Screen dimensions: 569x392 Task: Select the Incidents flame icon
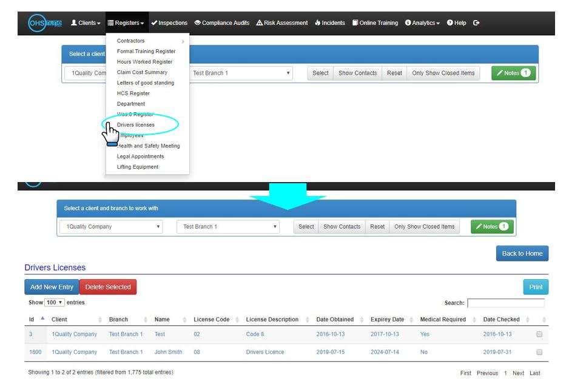click(x=318, y=23)
